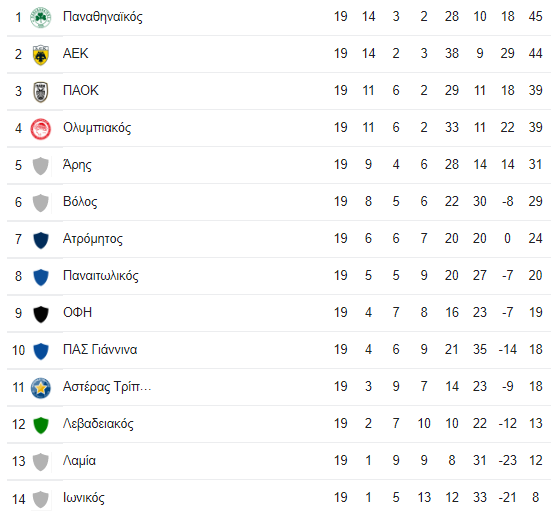Click the Ατρόμητος dark navy shield icon
The image size is (551, 517).
41,240
